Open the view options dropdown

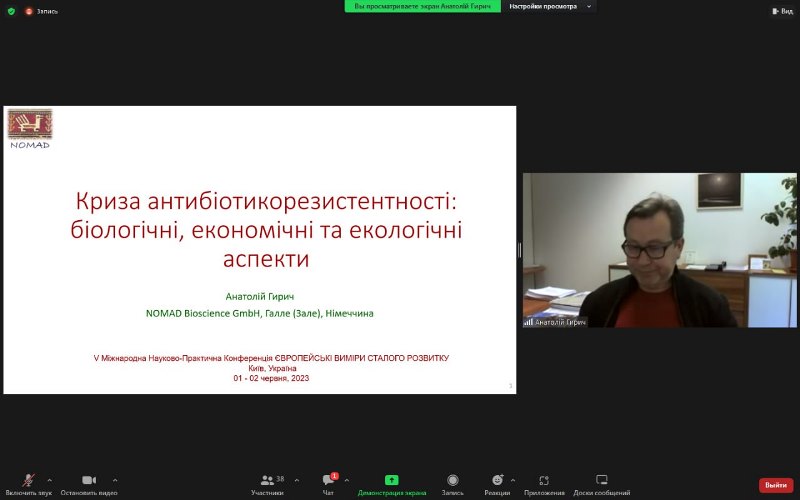point(548,7)
